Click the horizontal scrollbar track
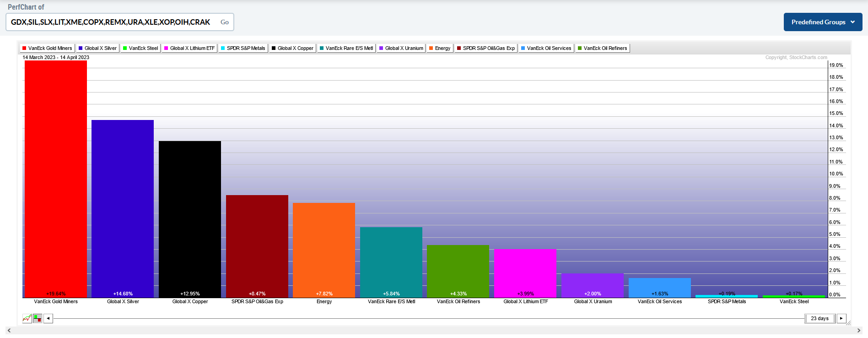Screen dimensions: 868x338 [x=434, y=330]
